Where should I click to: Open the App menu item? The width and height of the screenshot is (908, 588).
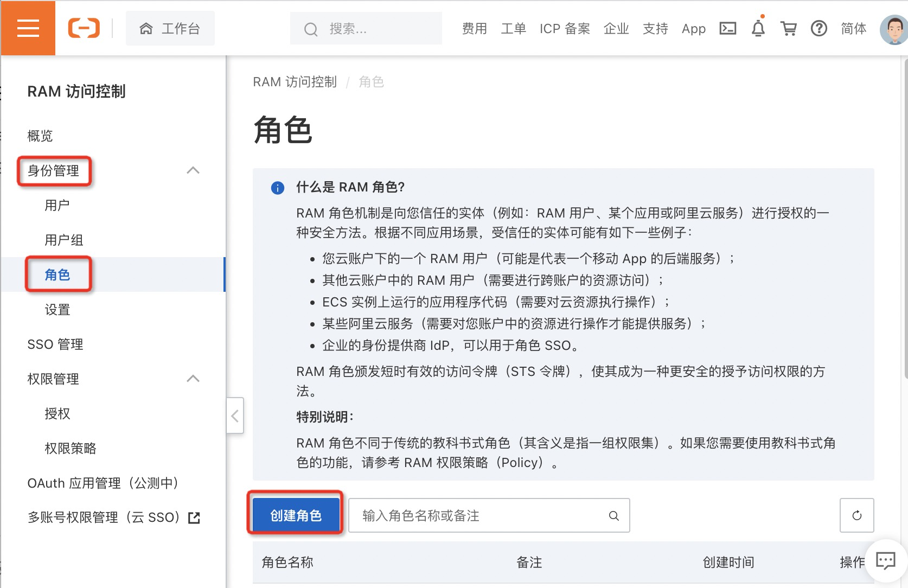694,28
